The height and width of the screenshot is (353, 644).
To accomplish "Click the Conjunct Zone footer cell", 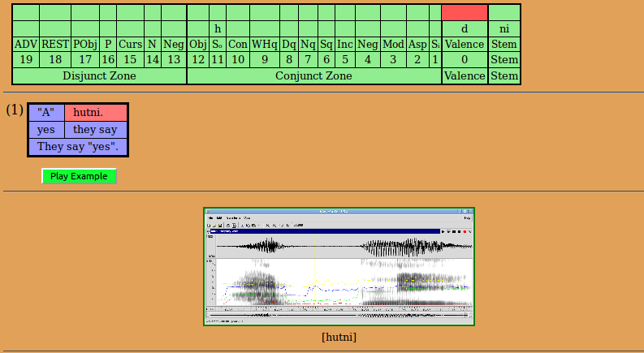I will pyautogui.click(x=313, y=75).
